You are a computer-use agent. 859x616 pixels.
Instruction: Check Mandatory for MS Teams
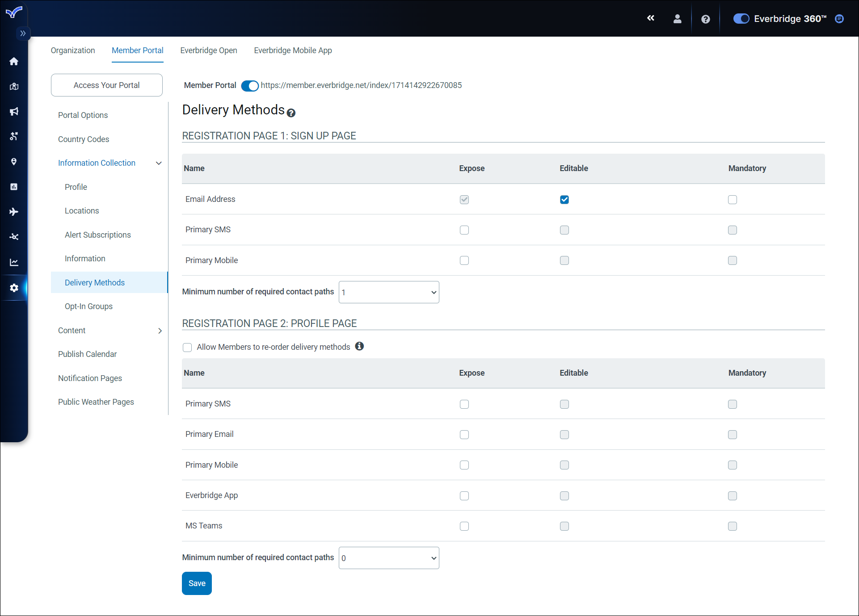pos(733,526)
